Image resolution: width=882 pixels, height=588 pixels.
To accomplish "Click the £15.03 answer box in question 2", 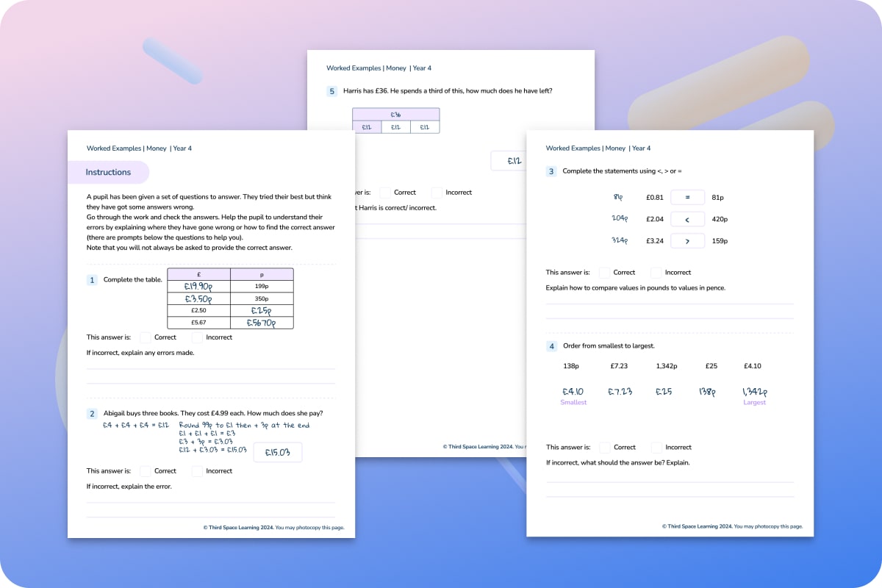I will click(x=277, y=452).
